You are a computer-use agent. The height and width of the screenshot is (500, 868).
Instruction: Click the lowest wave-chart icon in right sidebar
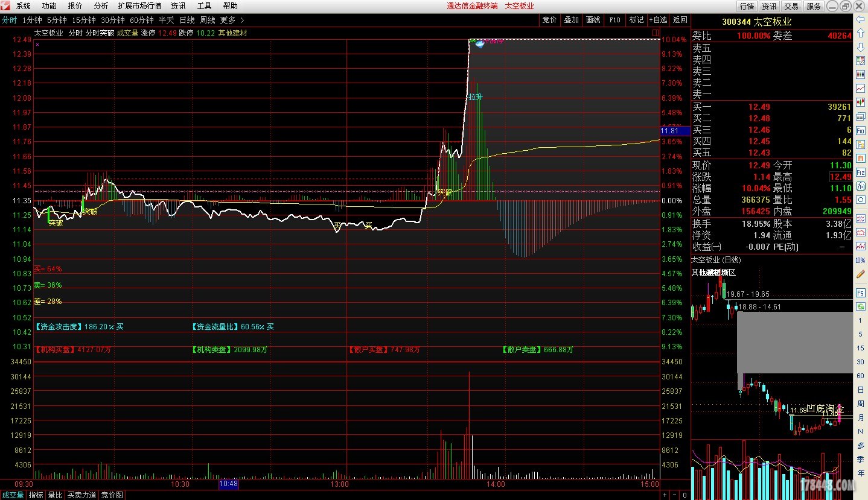pos(860,246)
